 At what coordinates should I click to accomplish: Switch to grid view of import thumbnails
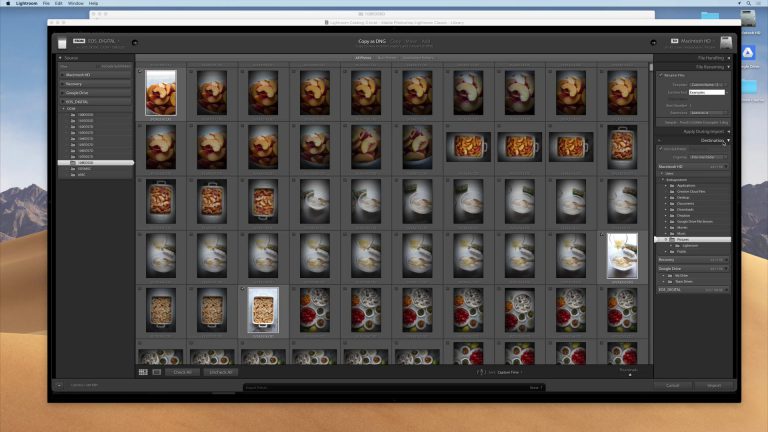pos(143,372)
